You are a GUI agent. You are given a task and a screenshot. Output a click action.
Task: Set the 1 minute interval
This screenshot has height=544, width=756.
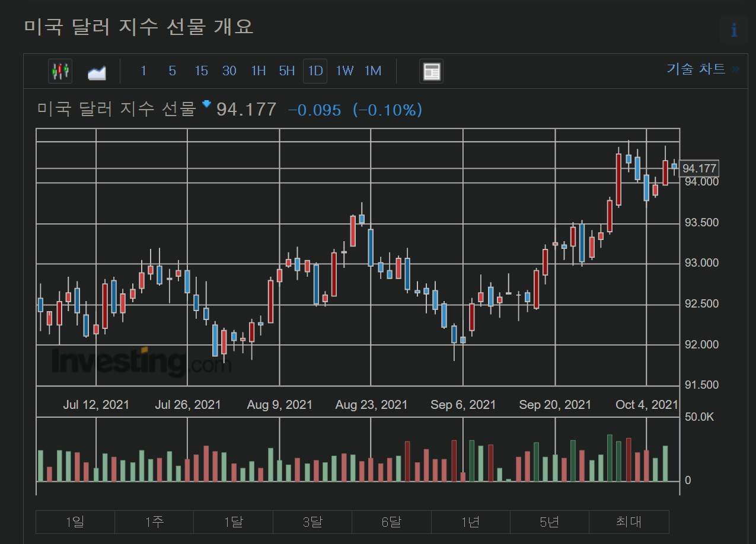click(143, 71)
